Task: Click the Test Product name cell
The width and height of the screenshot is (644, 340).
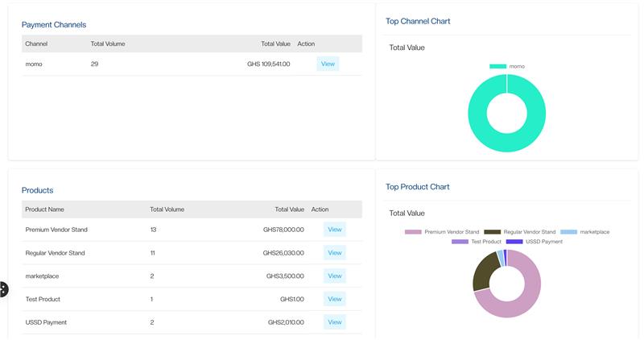Action: click(43, 299)
